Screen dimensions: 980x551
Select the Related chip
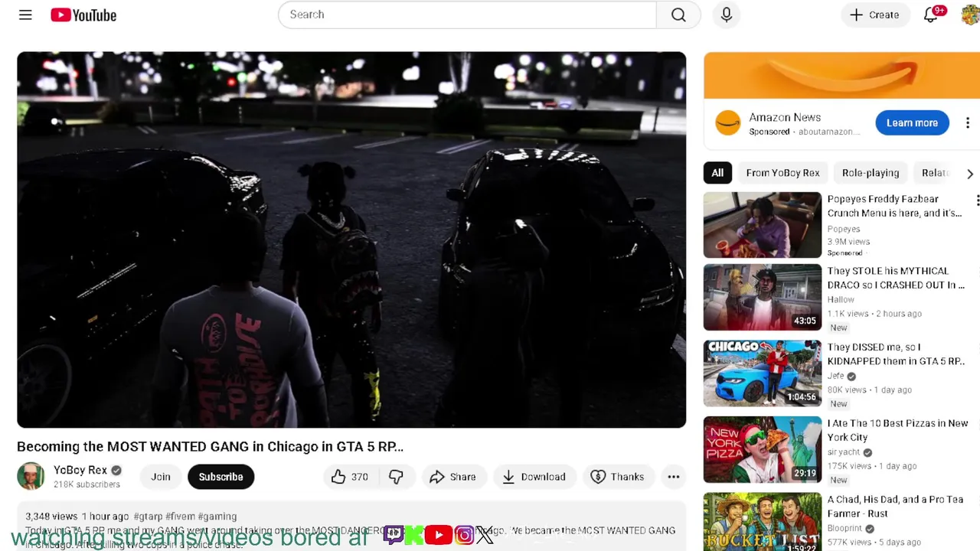point(936,173)
